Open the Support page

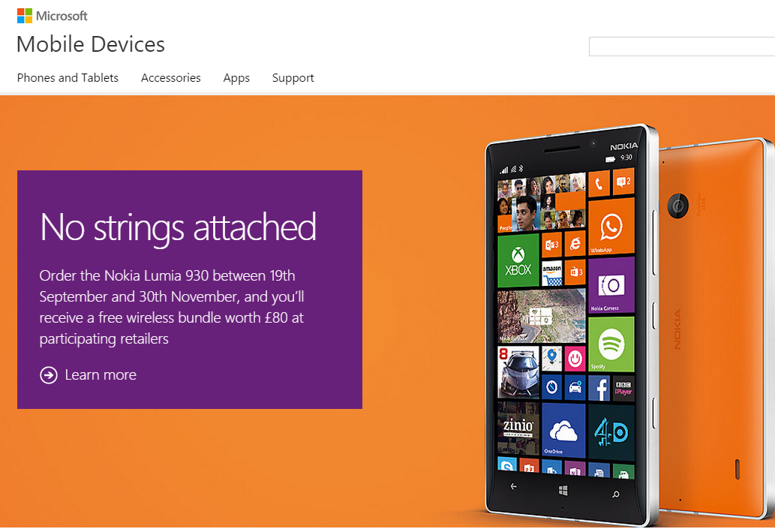(x=293, y=78)
